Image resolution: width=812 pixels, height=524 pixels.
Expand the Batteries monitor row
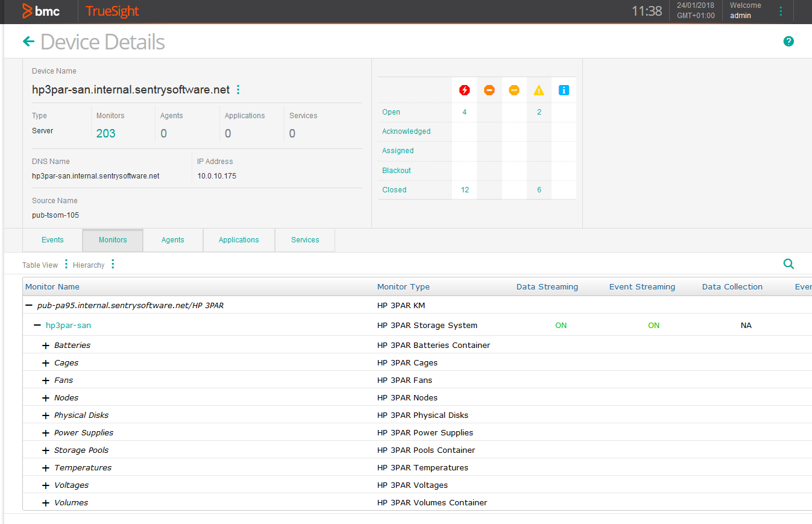click(45, 345)
